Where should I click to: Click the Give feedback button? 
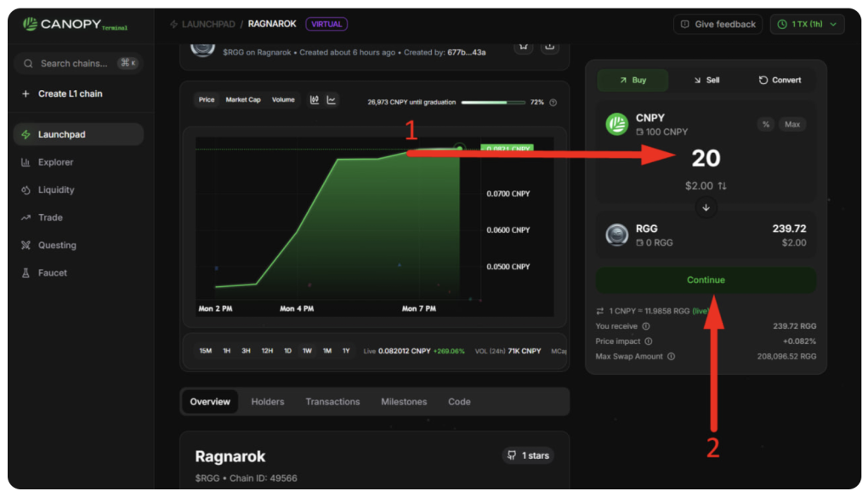[718, 25]
